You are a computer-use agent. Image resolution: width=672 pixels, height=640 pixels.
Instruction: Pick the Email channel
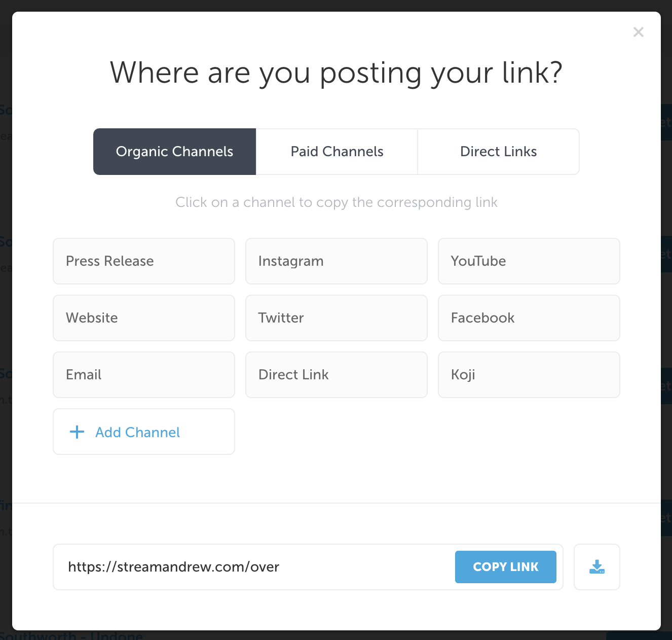(144, 375)
